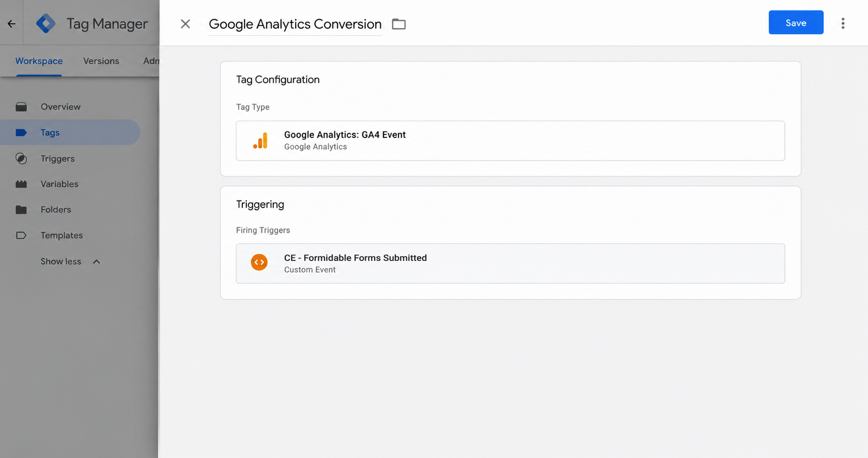Switch to the Workspace tab
This screenshot has width=868, height=458.
[x=39, y=61]
